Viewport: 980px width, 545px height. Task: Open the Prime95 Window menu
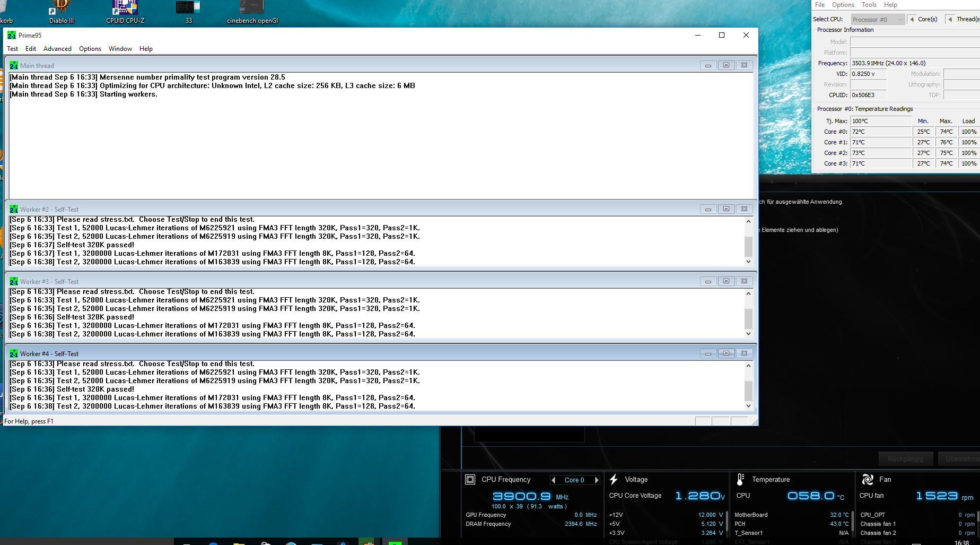(x=120, y=49)
